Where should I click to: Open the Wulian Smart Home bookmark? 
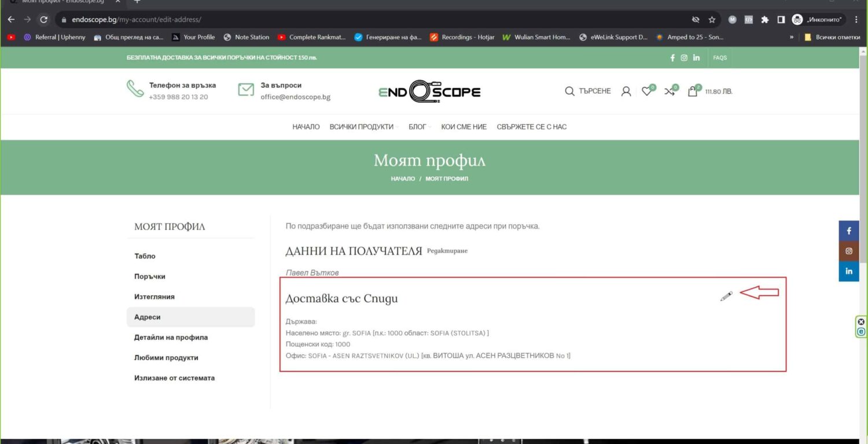536,37
